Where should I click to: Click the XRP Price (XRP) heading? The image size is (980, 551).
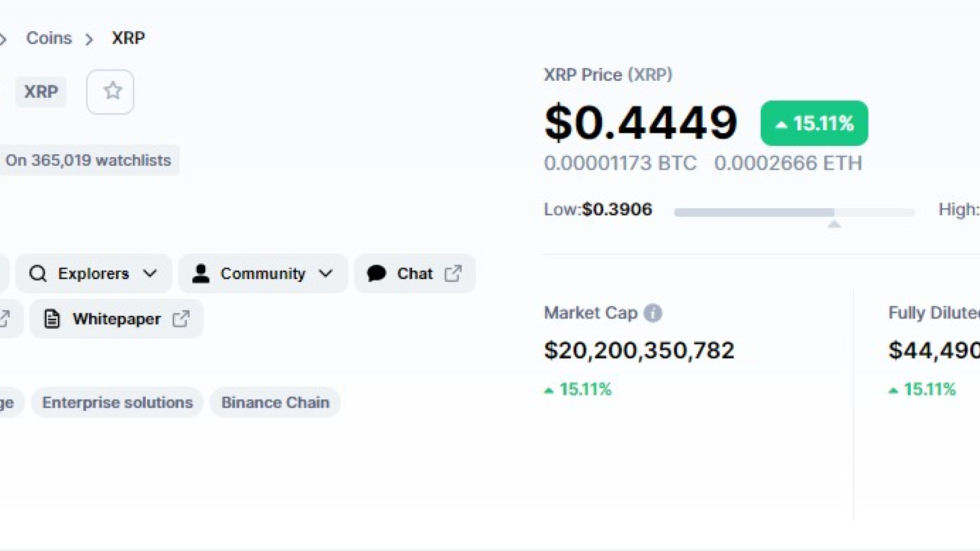pyautogui.click(x=608, y=75)
